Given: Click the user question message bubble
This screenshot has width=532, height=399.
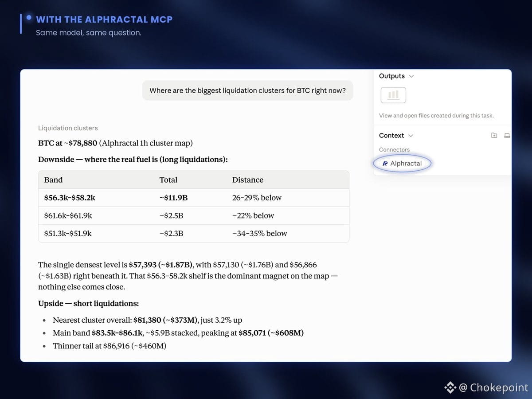Looking at the screenshot, I should click(248, 90).
